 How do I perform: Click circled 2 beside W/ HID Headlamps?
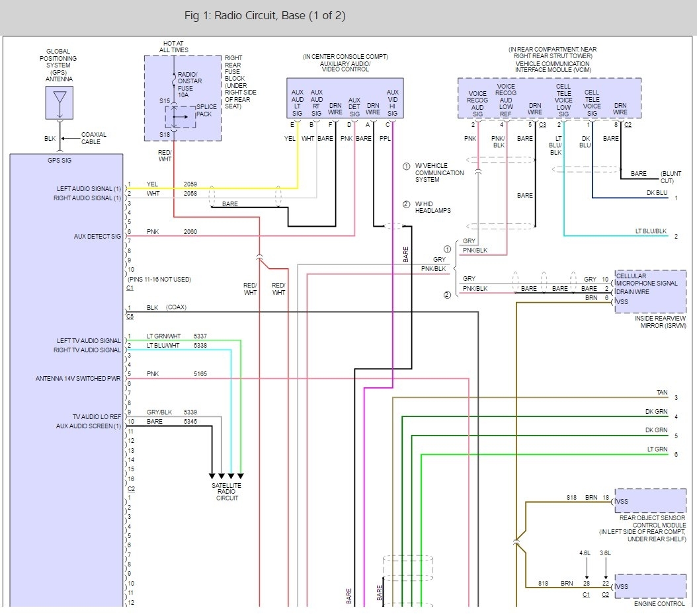click(x=406, y=204)
